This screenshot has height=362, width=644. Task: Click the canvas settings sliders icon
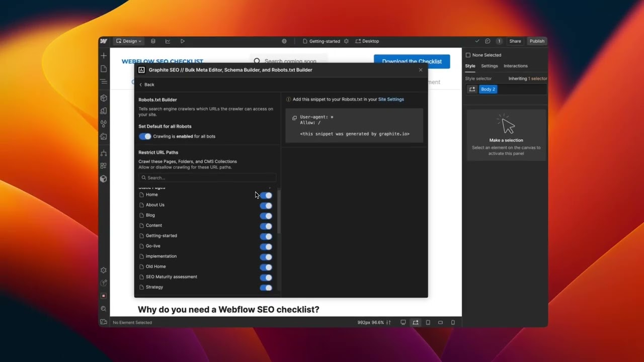(388, 322)
